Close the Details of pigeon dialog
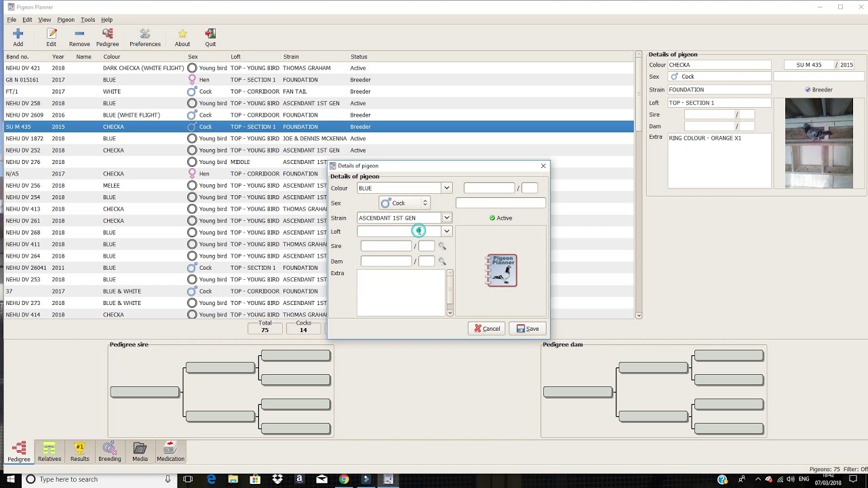 [543, 166]
